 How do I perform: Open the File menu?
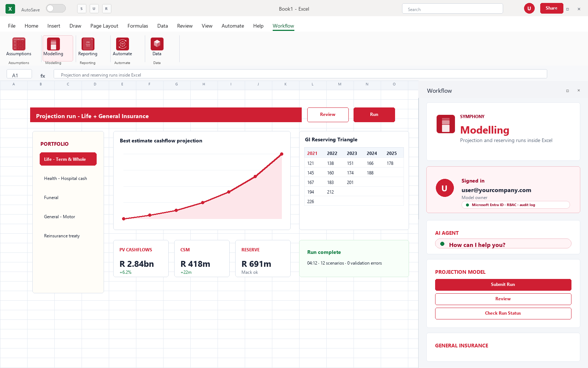click(x=12, y=26)
